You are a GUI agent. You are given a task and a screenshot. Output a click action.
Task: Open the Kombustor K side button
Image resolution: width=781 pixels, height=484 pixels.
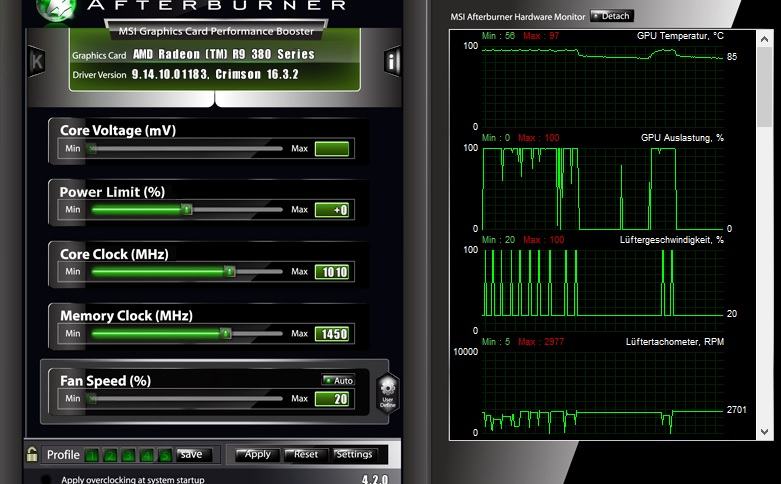tap(36, 62)
